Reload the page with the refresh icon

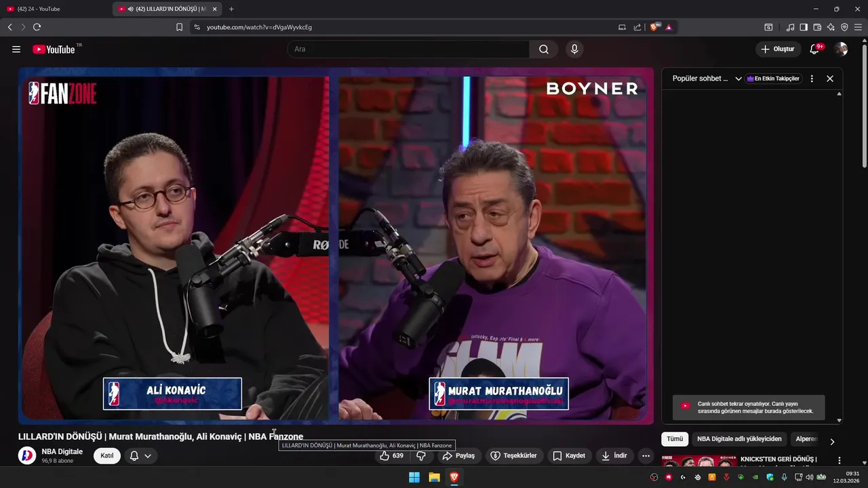(x=37, y=27)
